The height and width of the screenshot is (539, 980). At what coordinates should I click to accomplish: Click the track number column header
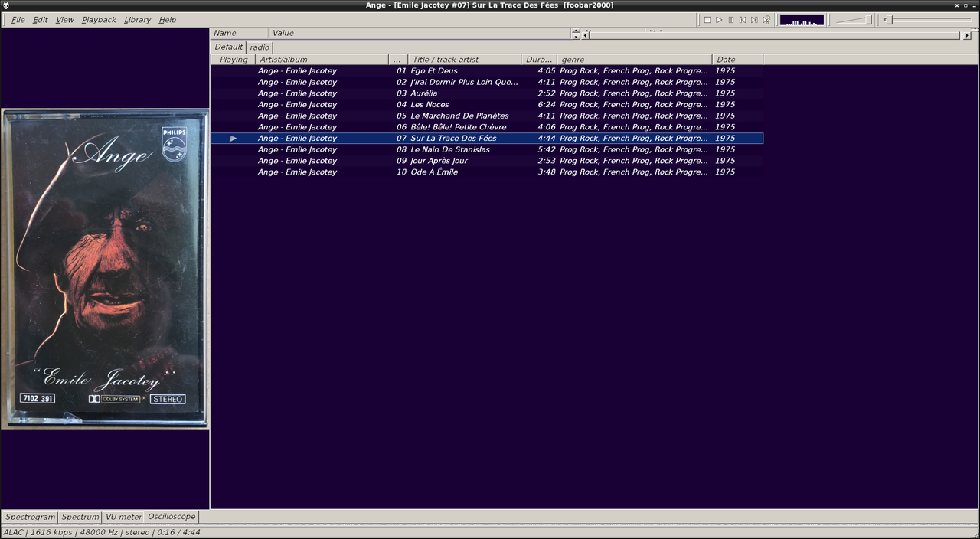coord(399,60)
